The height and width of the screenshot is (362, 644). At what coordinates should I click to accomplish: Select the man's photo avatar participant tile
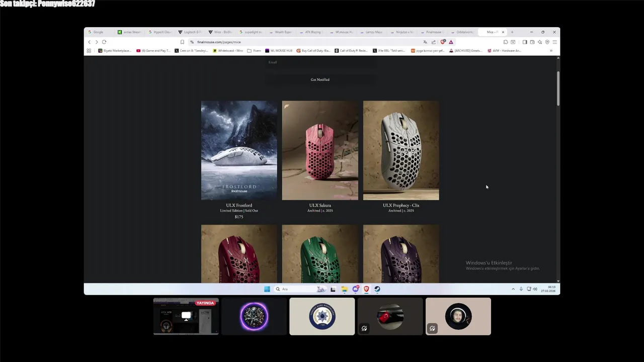[458, 316]
